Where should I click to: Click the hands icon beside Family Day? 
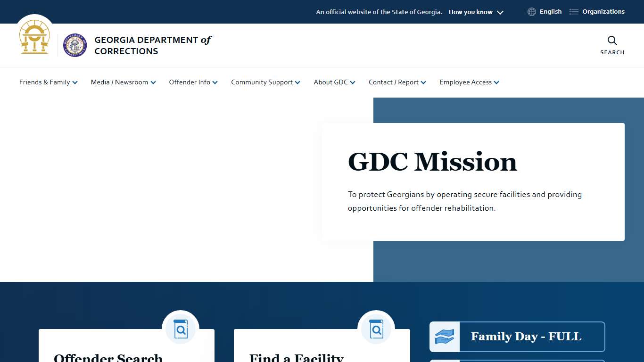[x=444, y=337]
